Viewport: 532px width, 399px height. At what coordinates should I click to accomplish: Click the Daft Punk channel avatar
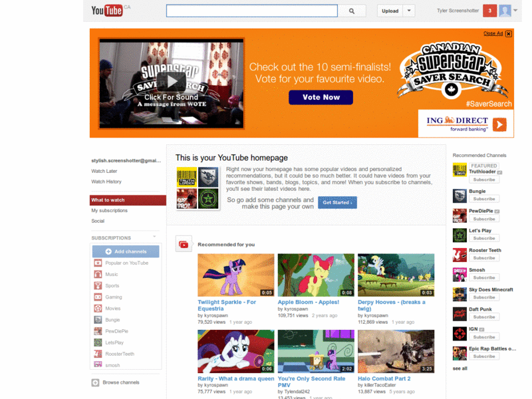click(460, 314)
